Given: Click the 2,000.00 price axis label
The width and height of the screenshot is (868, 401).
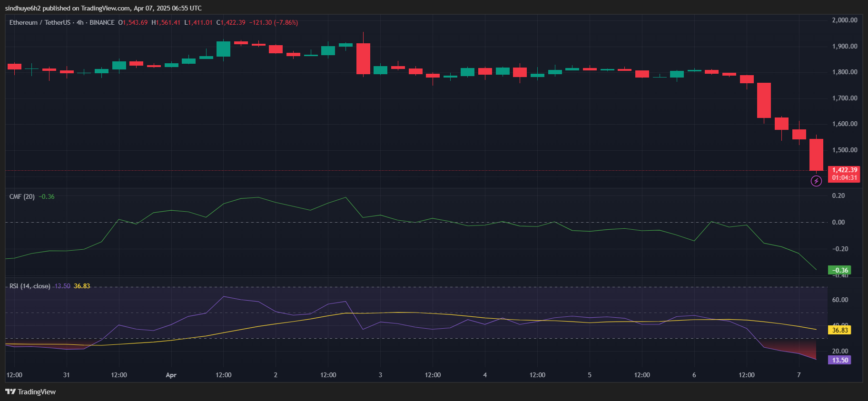Looking at the screenshot, I should [x=844, y=20].
